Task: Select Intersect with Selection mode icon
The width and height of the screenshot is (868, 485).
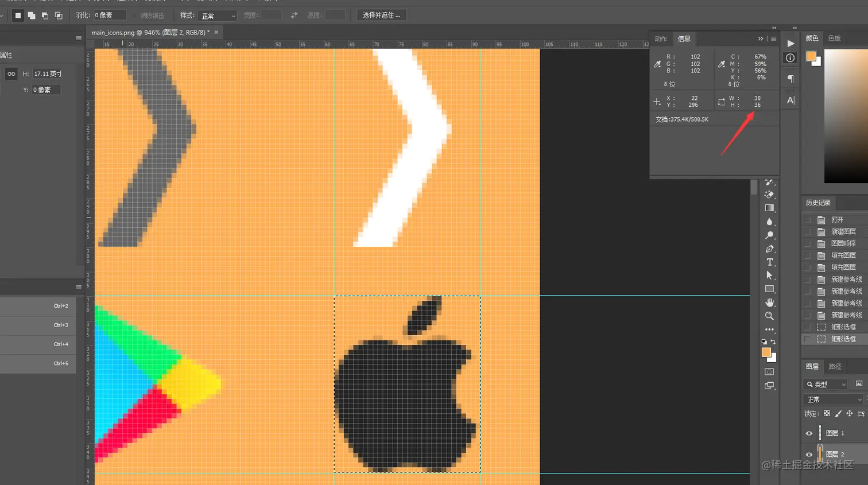Action: tap(59, 15)
